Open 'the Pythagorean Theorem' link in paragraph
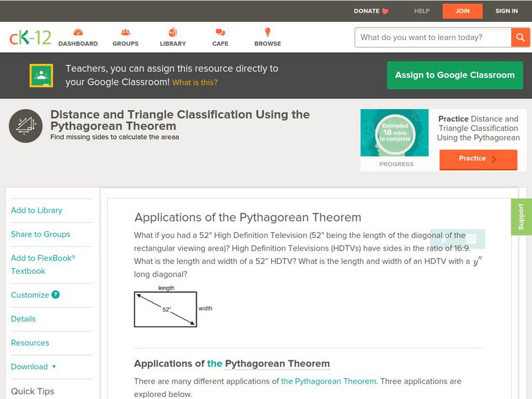This screenshot has width=532, height=399. [329, 381]
